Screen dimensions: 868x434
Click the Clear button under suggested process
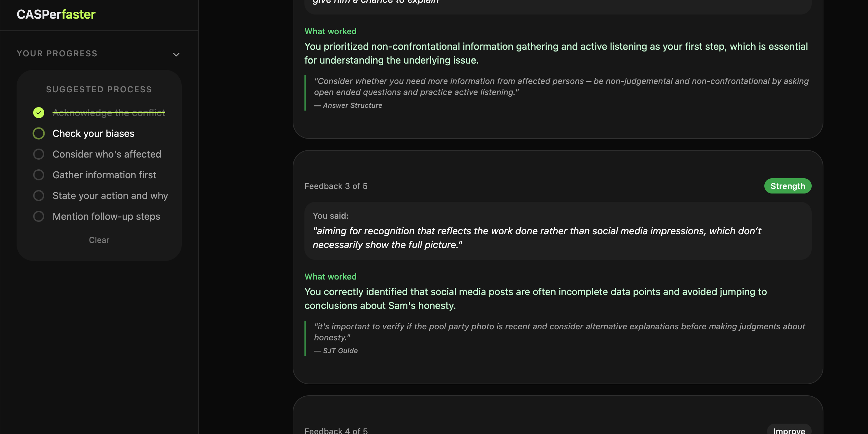tap(99, 240)
